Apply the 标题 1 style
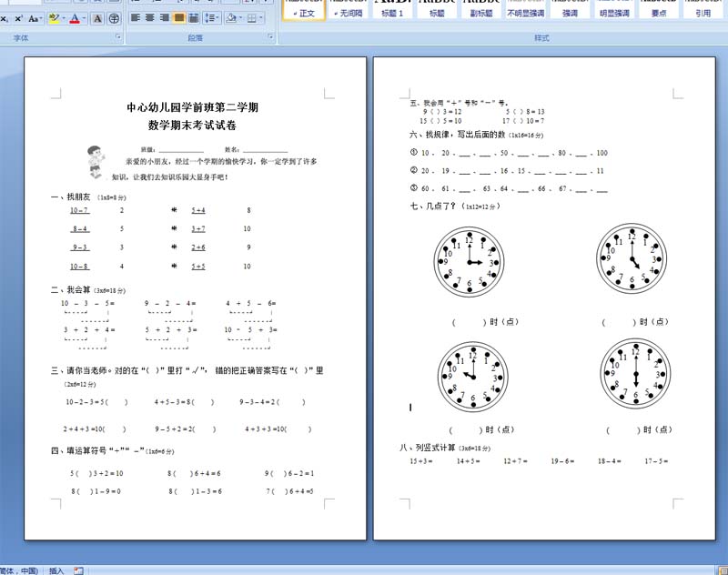Image resolution: width=728 pixels, height=575 pixels. click(x=392, y=10)
